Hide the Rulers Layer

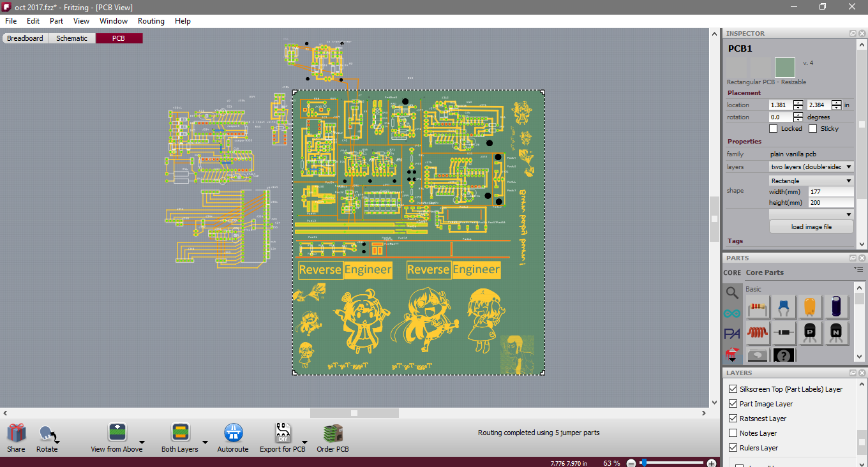point(733,448)
